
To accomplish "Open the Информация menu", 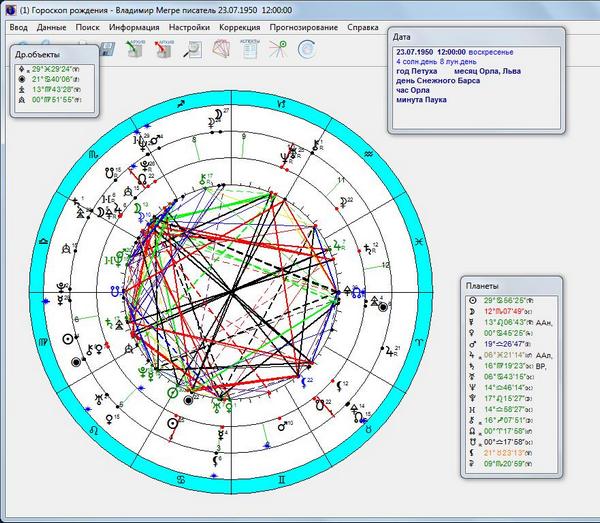I will tap(134, 28).
